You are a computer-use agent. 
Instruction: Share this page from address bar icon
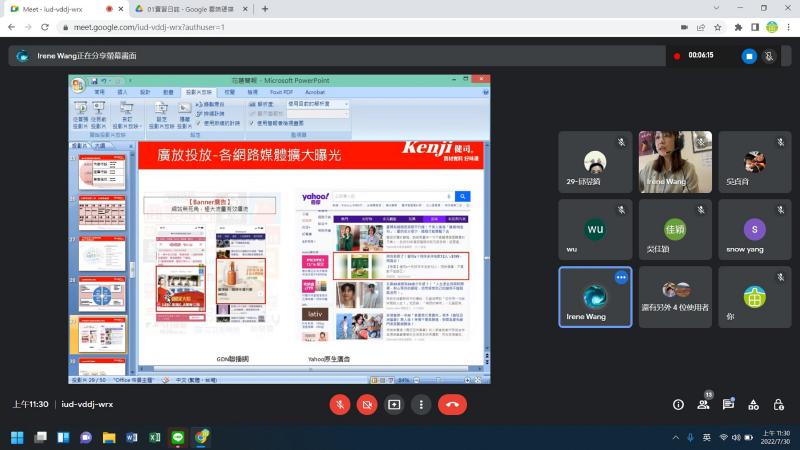tap(701, 27)
